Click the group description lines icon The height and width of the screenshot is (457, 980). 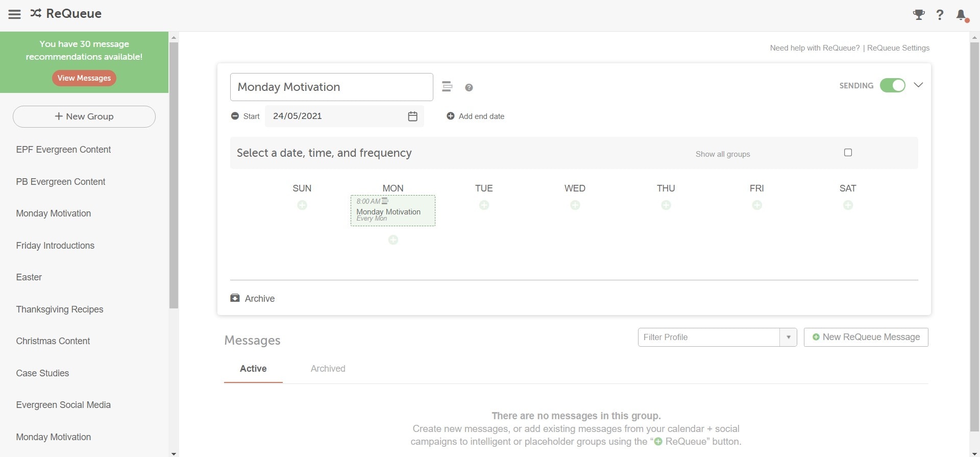(x=447, y=86)
